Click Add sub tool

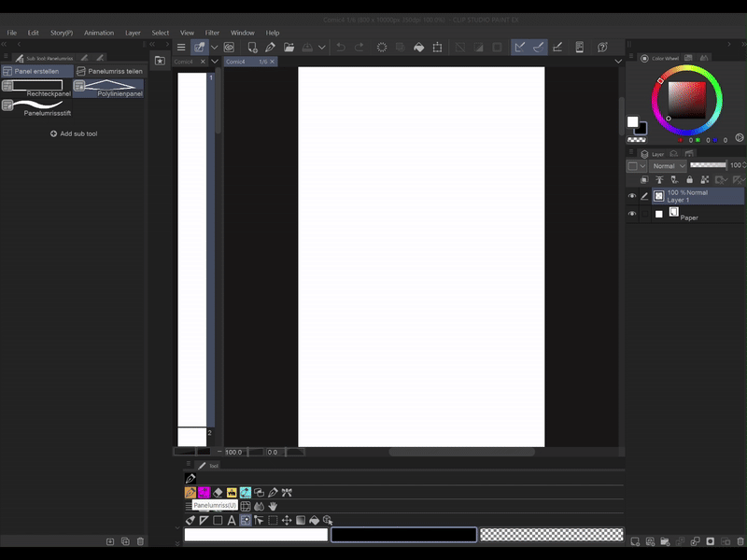[74, 133]
